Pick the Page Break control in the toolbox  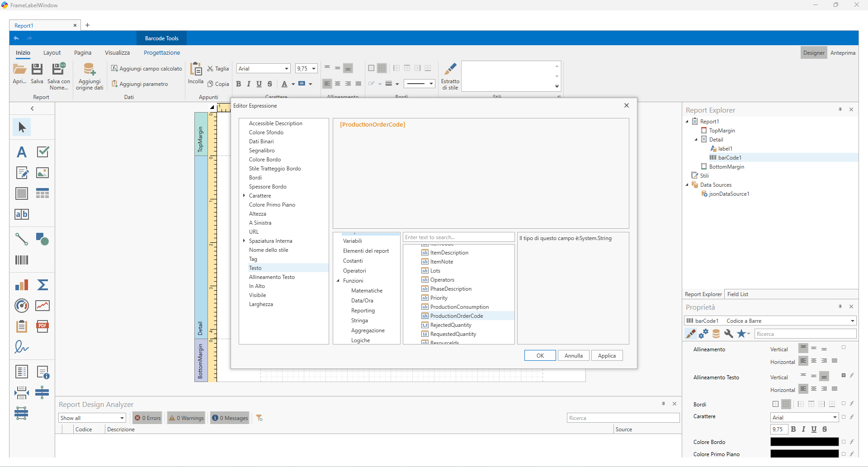click(x=22, y=392)
